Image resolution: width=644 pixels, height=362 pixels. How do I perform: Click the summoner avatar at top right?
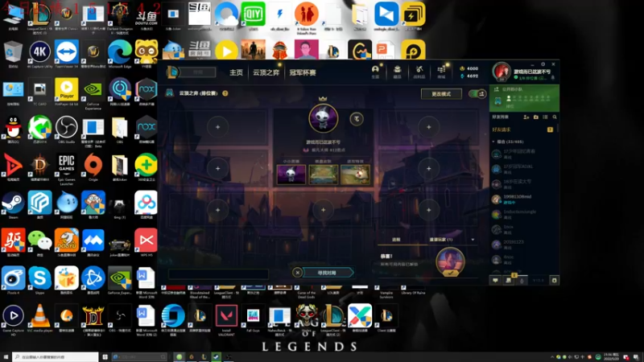(502, 72)
